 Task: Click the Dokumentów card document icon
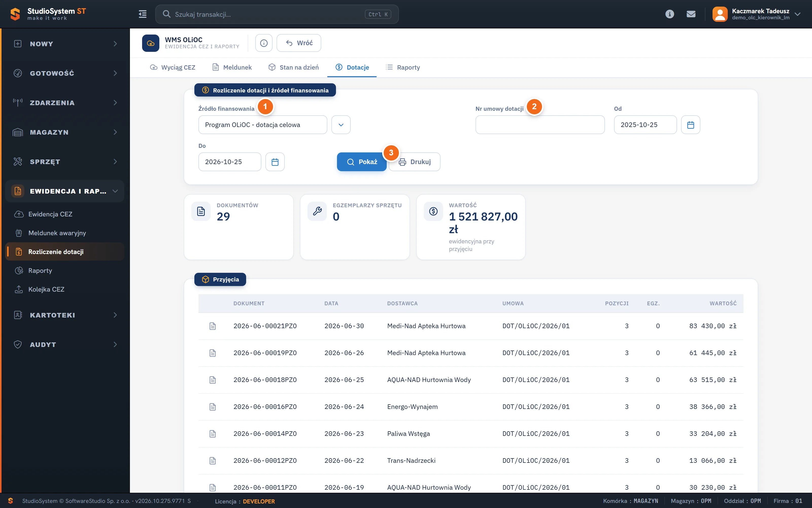[x=201, y=211]
